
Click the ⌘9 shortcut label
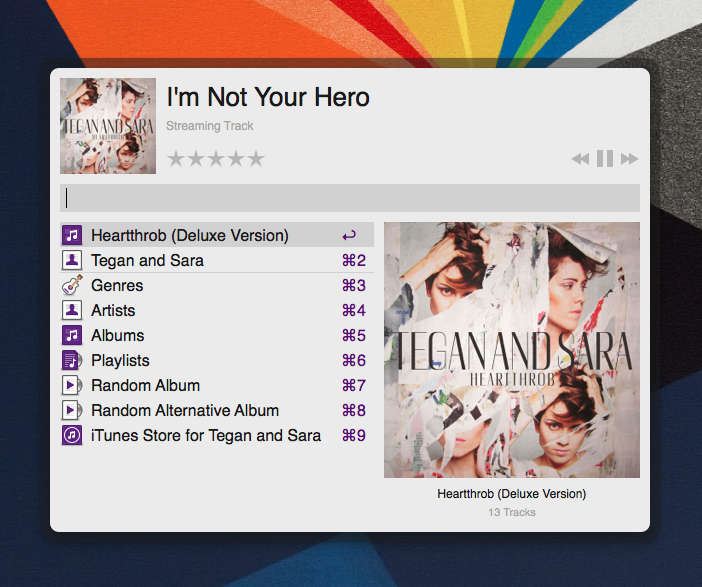coord(354,435)
